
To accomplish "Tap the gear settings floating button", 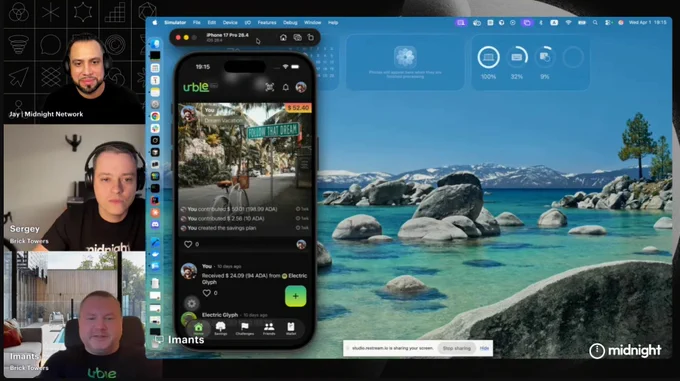I will pyautogui.click(x=191, y=303).
